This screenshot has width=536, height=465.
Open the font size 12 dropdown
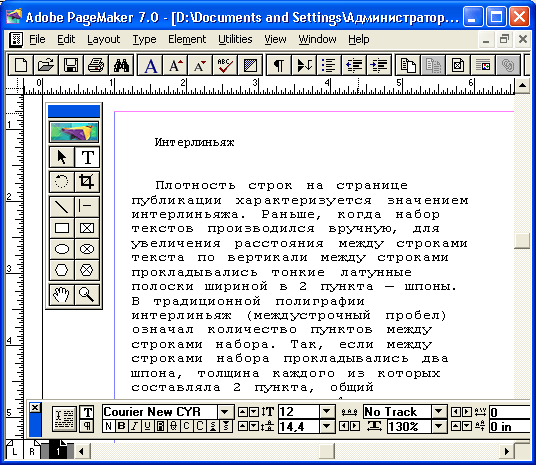326,411
